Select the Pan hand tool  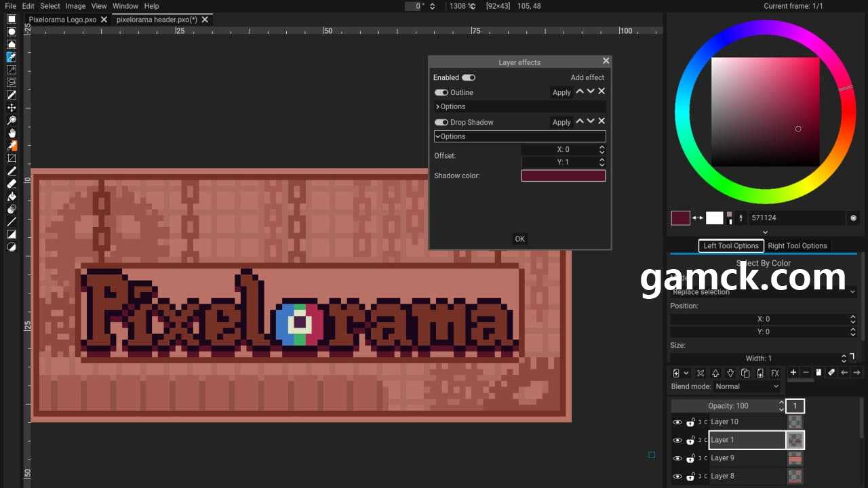coord(12,133)
